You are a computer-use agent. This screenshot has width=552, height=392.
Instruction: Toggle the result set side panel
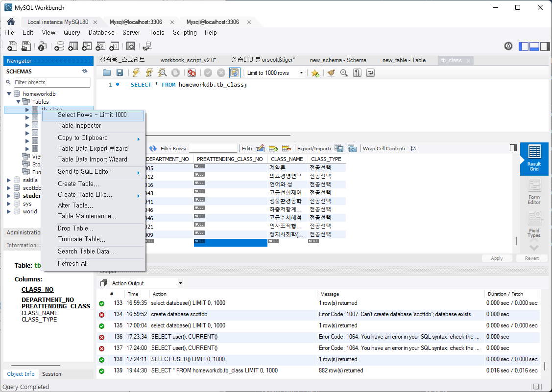click(513, 148)
